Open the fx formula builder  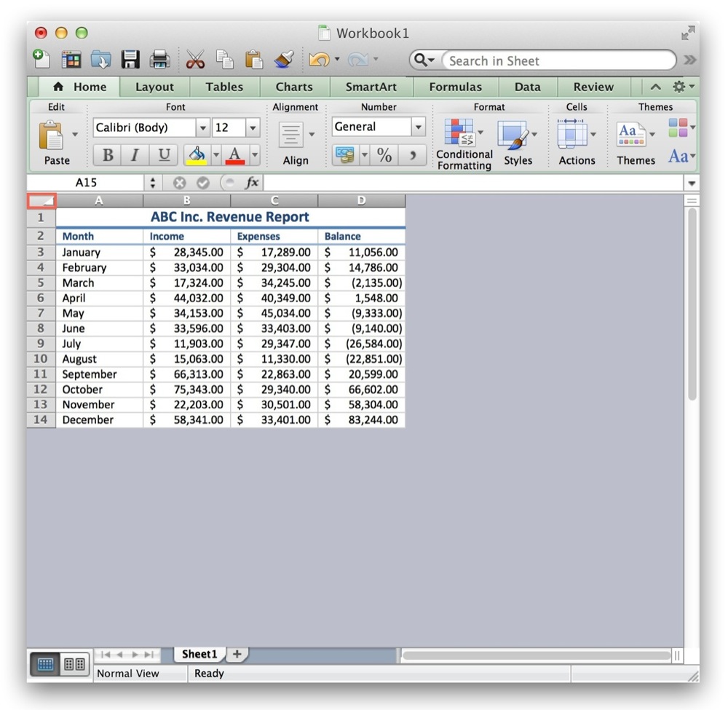coord(252,183)
